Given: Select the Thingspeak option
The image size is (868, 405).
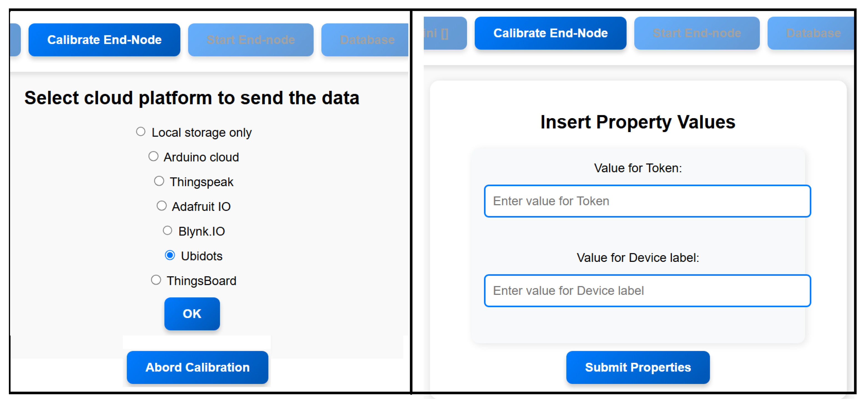Looking at the screenshot, I should [159, 181].
